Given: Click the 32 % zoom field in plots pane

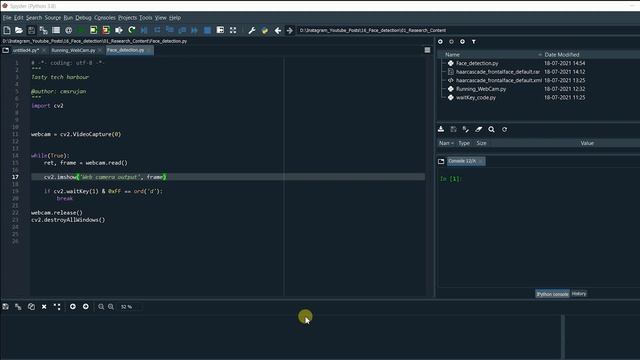Looking at the screenshot, I should tap(130, 307).
